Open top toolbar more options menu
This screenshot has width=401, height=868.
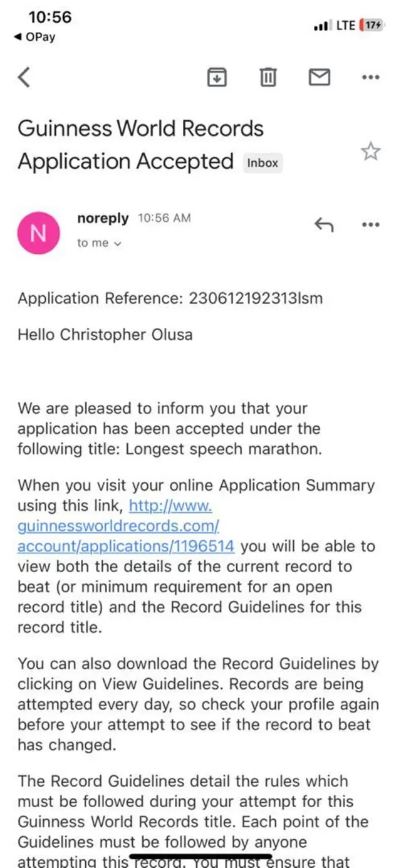(x=371, y=78)
